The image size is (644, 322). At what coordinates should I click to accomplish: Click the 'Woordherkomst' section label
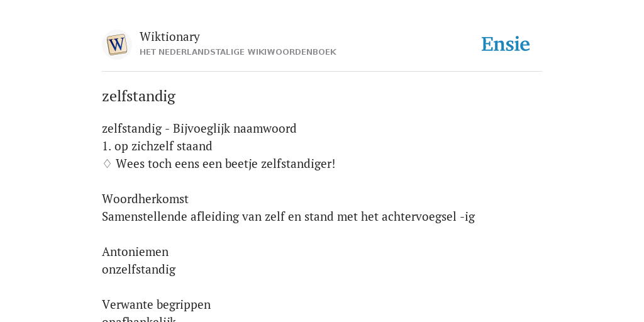coord(145,199)
